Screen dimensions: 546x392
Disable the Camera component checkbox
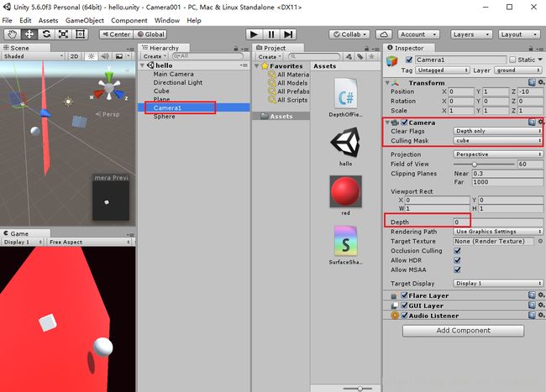(x=404, y=123)
